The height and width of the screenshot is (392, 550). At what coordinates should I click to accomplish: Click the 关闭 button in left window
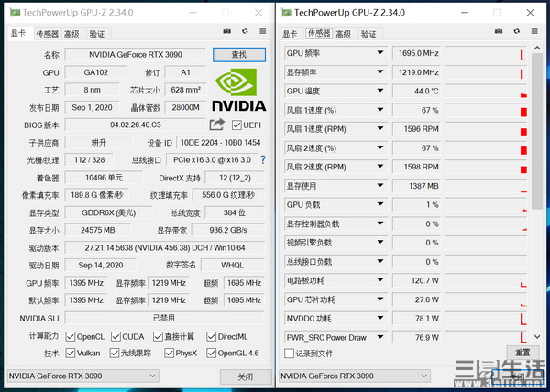[246, 376]
